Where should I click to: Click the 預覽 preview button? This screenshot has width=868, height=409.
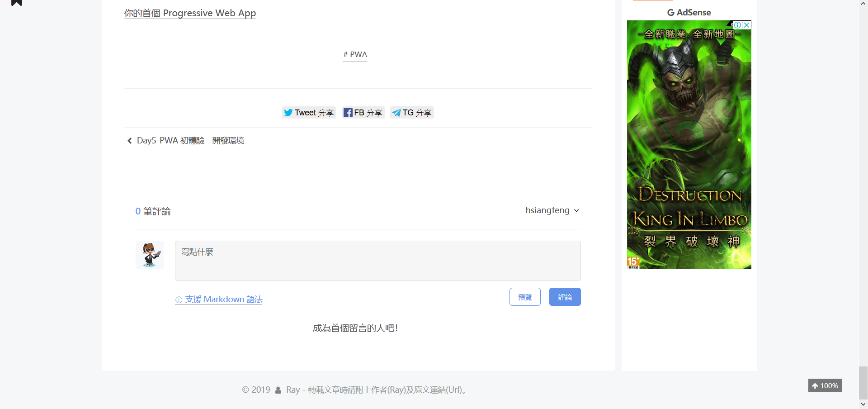click(x=525, y=297)
